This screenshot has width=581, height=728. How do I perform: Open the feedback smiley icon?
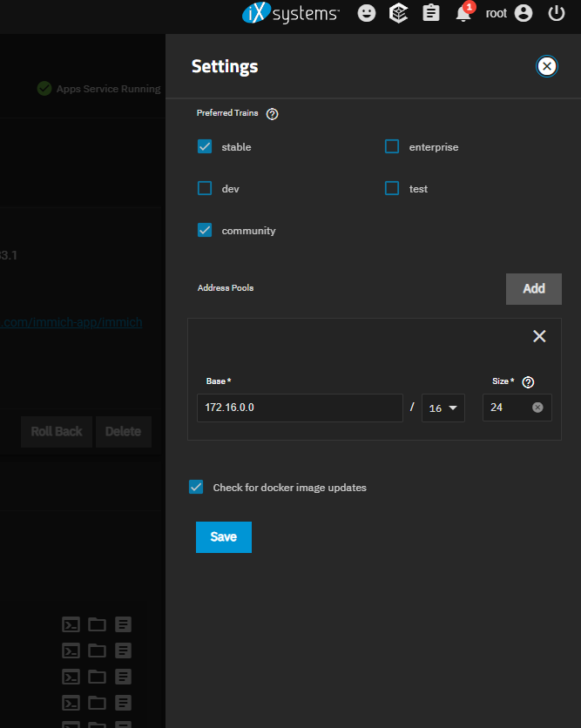[368, 13]
